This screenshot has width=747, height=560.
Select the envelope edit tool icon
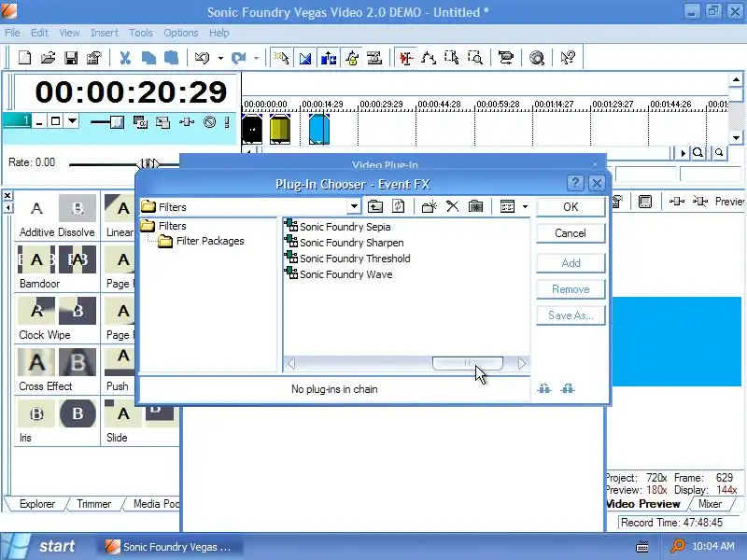(429, 58)
